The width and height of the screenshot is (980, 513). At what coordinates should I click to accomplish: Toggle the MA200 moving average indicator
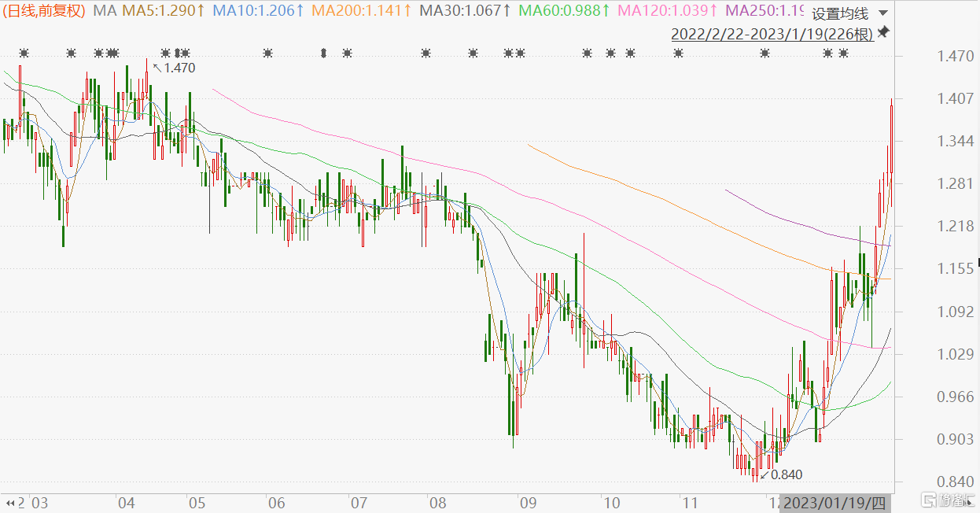click(x=362, y=11)
